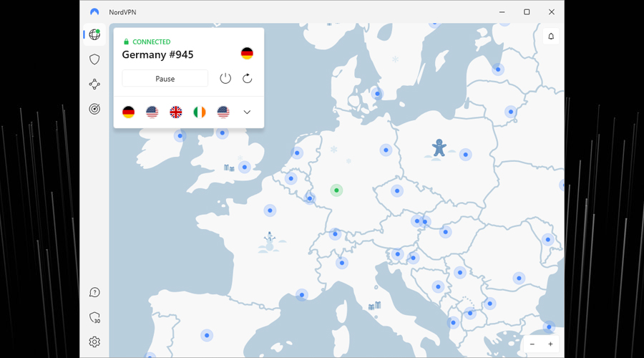Reconnect with the circular refresh arrow
Viewport: 644px width, 358px height.
(248, 79)
